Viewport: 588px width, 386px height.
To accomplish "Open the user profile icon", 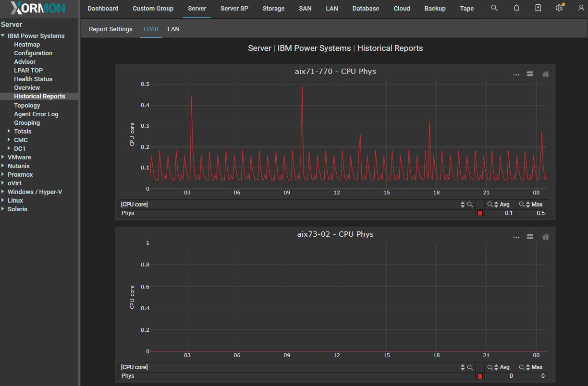I will click(x=581, y=8).
